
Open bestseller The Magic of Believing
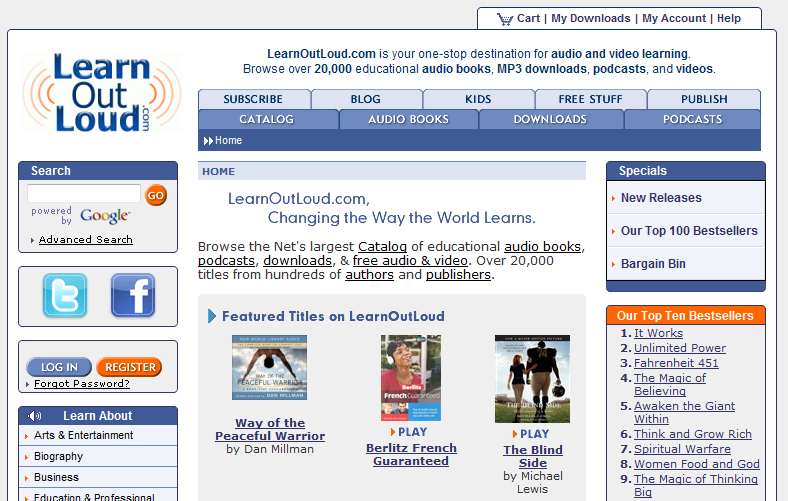click(669, 385)
